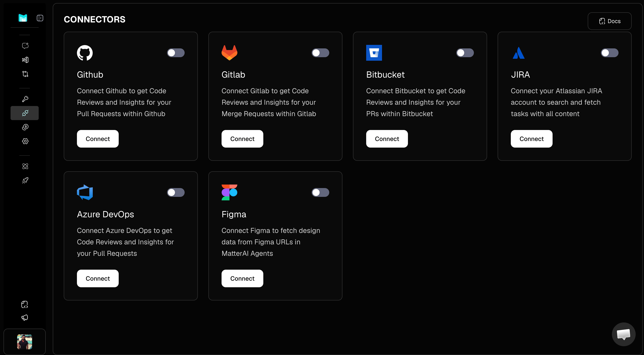Select the Connectors sidebar item
Image resolution: width=644 pixels, height=355 pixels.
pos(25,113)
